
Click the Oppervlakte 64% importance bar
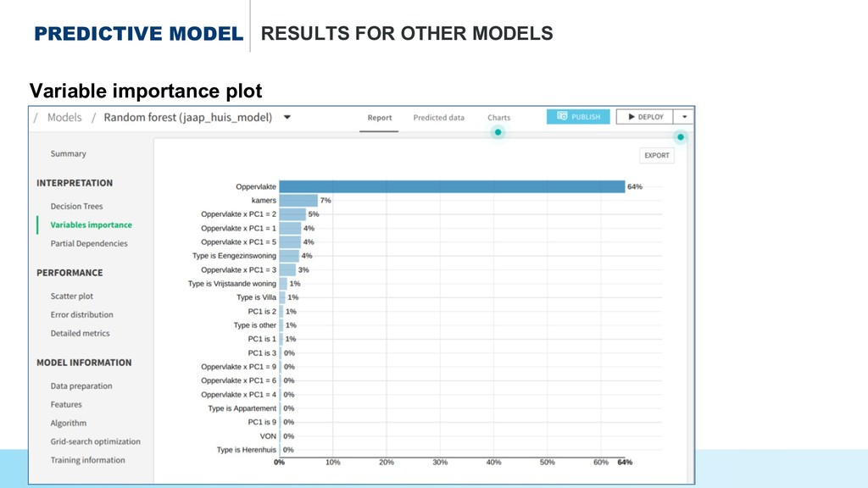click(452, 186)
